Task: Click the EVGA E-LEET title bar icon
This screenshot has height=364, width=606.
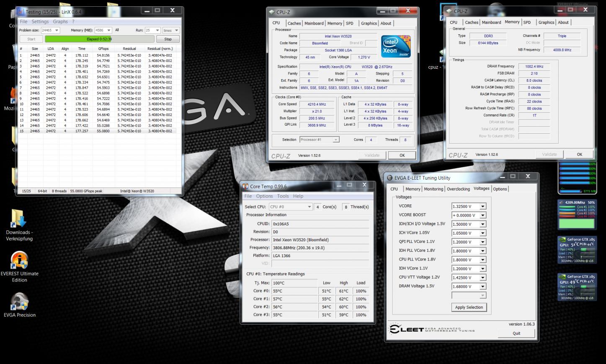Action: pos(390,178)
